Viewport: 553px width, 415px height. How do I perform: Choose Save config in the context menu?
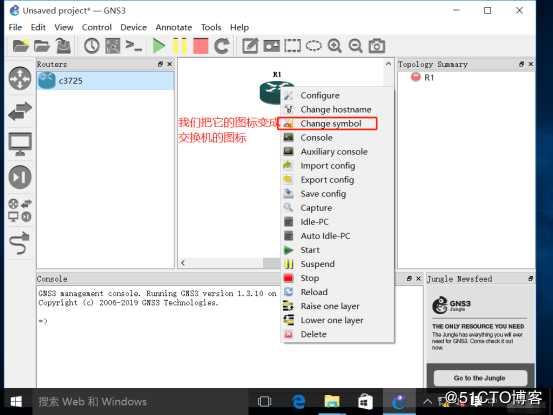tap(338, 194)
